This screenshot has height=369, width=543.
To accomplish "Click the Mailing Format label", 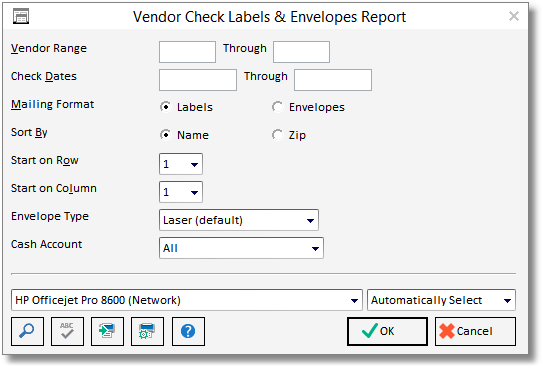I will click(x=53, y=104).
